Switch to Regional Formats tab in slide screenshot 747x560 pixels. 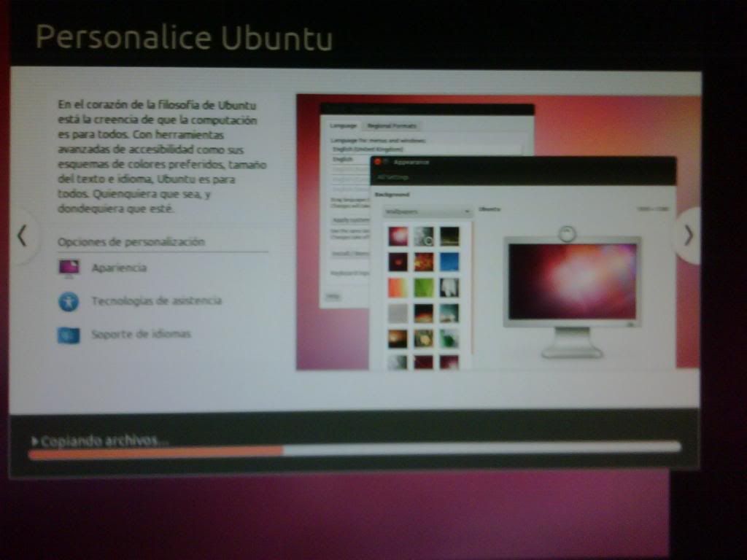pyautogui.click(x=392, y=125)
